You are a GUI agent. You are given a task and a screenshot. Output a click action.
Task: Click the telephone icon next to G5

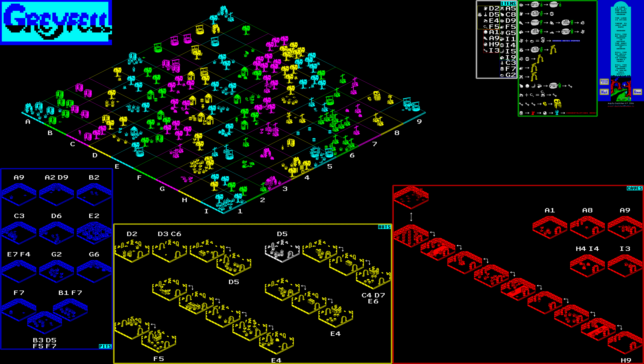pos(502,33)
